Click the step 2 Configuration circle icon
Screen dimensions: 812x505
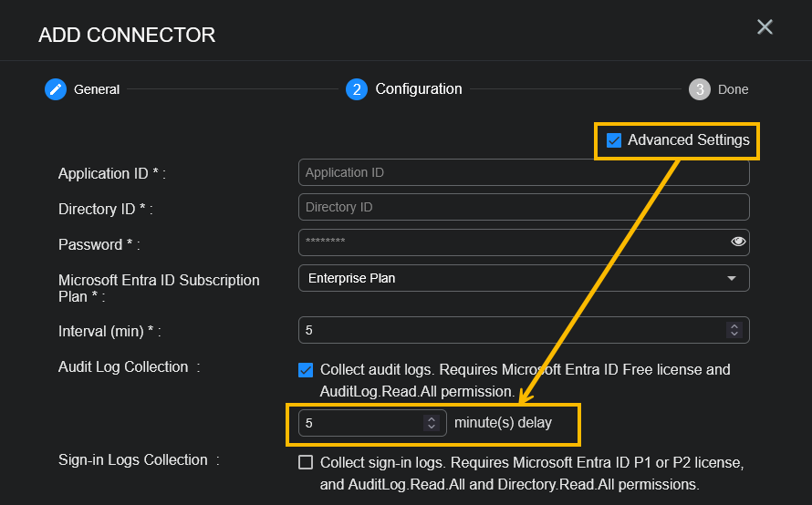[356, 89]
